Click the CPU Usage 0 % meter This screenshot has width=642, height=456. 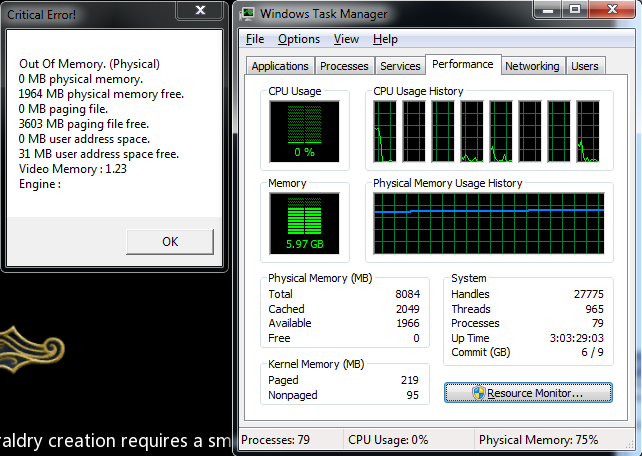click(x=304, y=131)
